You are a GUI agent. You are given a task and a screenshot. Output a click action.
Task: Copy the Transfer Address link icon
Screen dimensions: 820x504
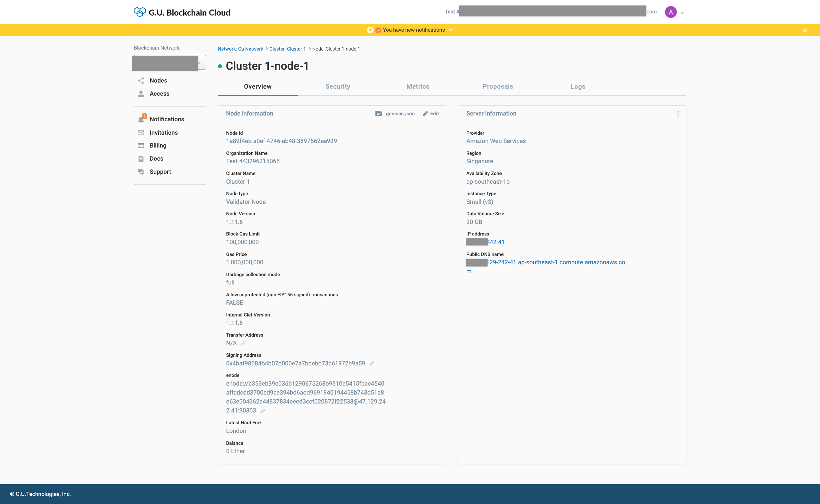coord(243,343)
